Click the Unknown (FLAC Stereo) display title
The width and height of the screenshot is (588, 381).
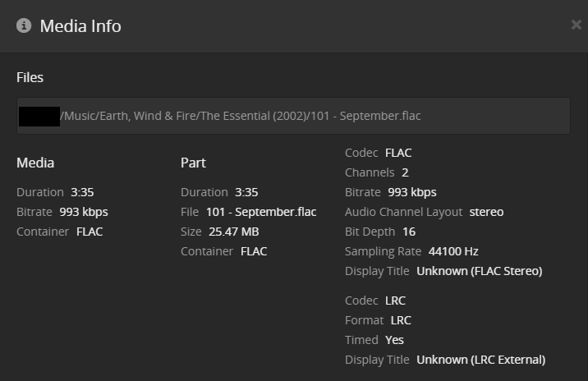pyautogui.click(x=480, y=271)
